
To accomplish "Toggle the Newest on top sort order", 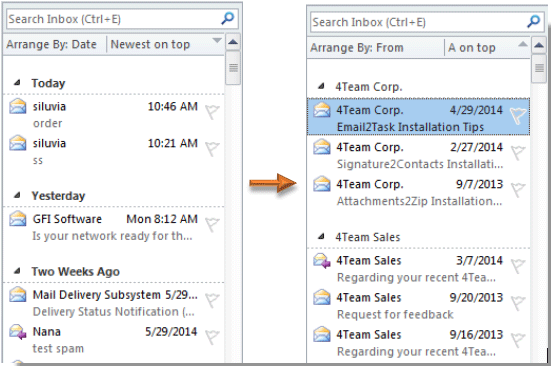I will point(165,44).
